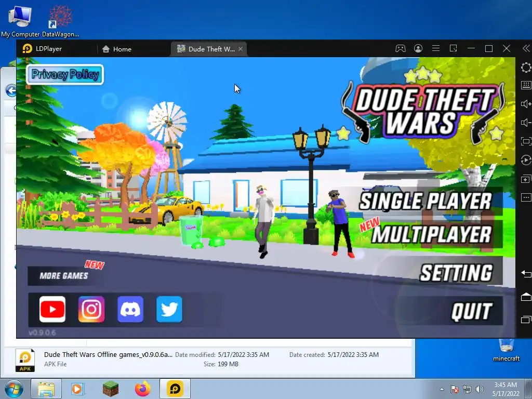The height and width of the screenshot is (399, 532).
Task: Show hidden system tray icons
Action: tap(442, 389)
